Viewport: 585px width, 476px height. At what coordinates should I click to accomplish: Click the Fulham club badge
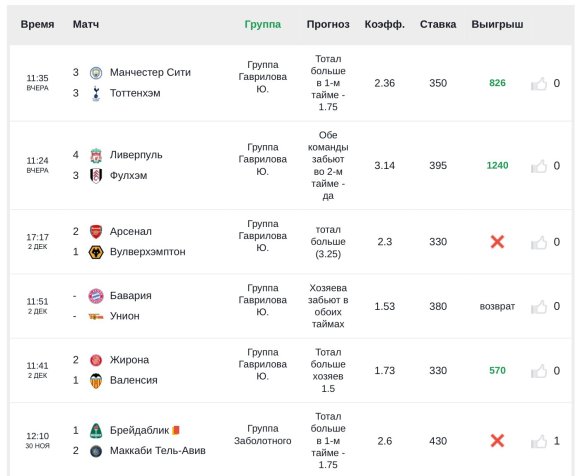(x=96, y=176)
